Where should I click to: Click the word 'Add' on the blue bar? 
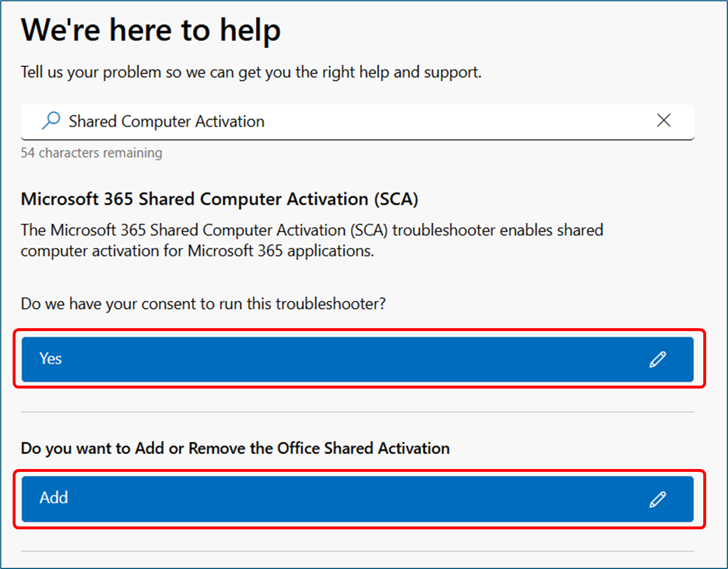53,498
